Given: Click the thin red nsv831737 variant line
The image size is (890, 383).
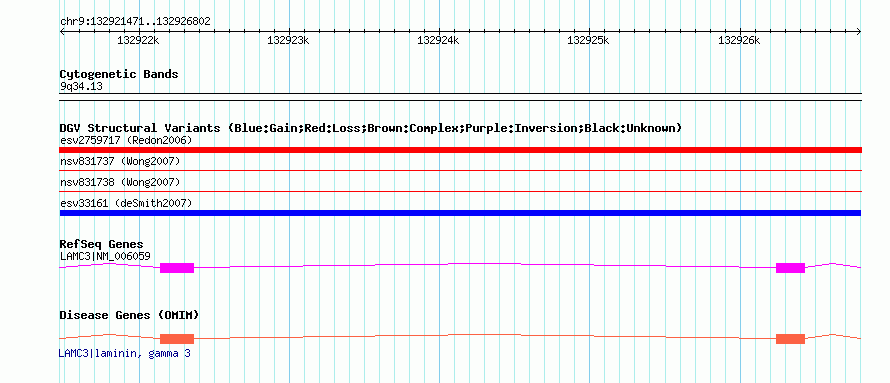Looking at the screenshot, I should (x=460, y=170).
